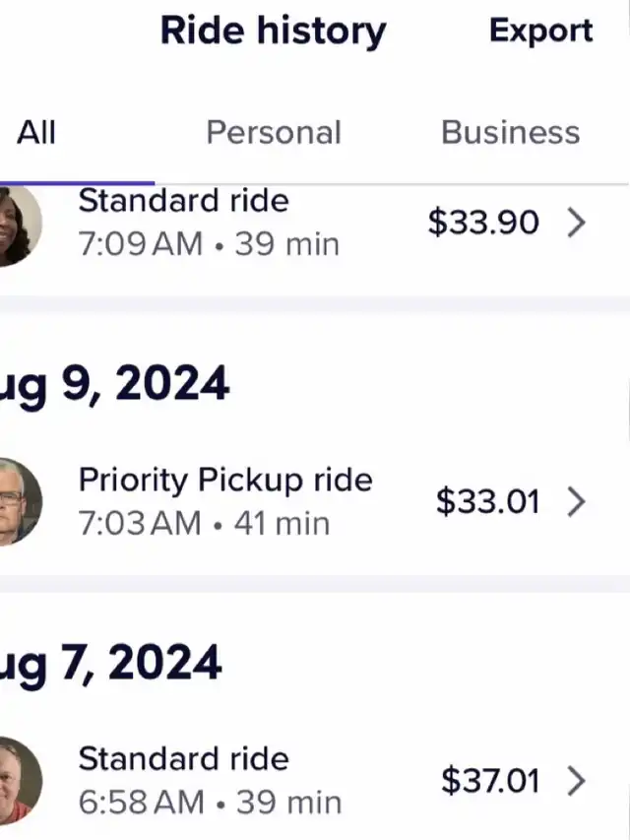Expand the $33.90 ride details chevron
This screenshot has height=840, width=630.
click(577, 223)
